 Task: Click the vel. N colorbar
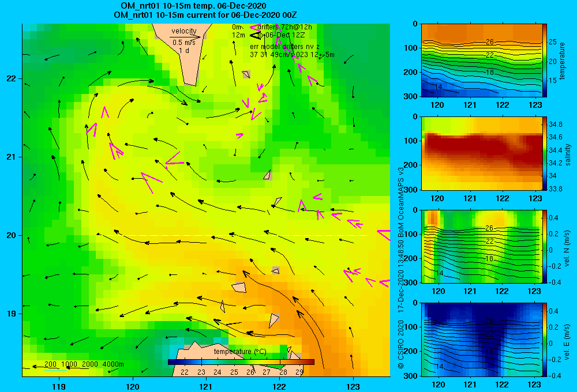[545, 246]
